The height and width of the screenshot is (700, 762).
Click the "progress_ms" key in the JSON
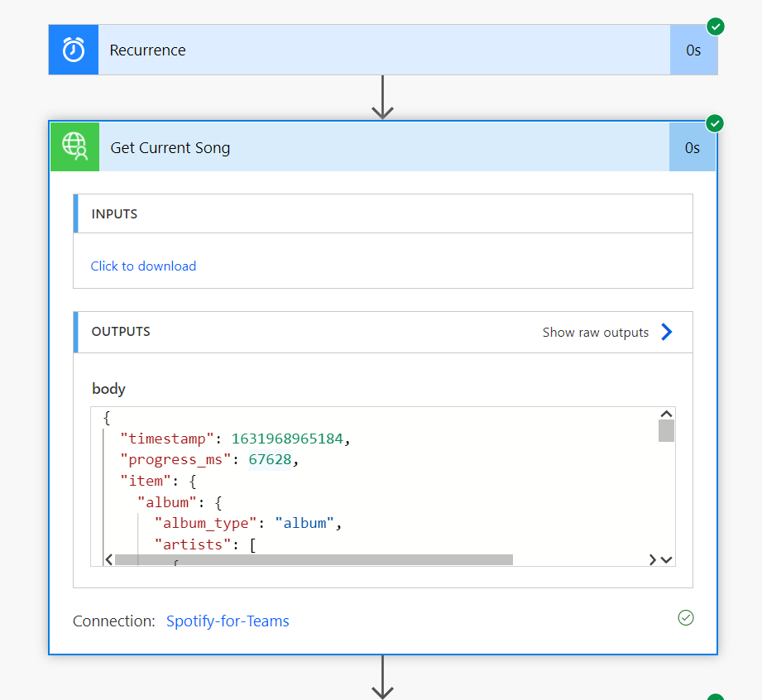click(x=175, y=460)
